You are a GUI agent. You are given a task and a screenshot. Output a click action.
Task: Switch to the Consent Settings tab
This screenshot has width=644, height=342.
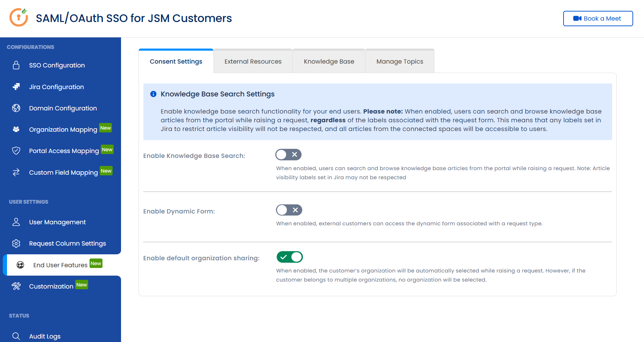pyautogui.click(x=176, y=61)
